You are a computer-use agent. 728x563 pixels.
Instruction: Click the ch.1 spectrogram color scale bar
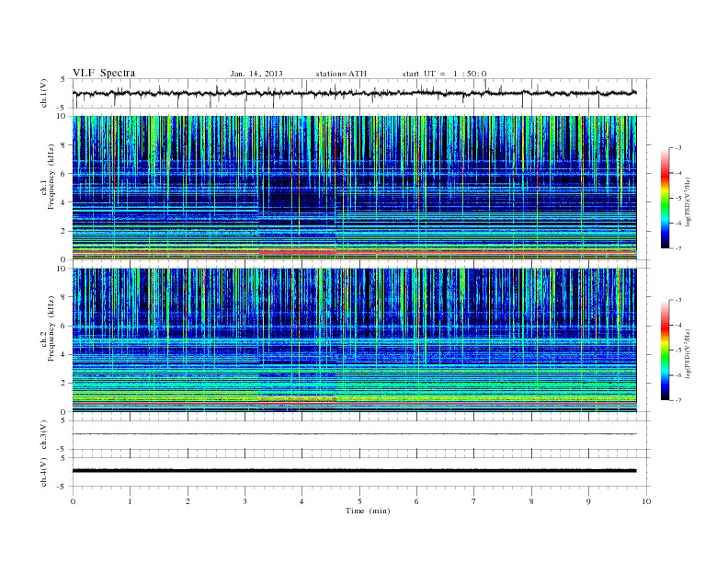coord(665,199)
